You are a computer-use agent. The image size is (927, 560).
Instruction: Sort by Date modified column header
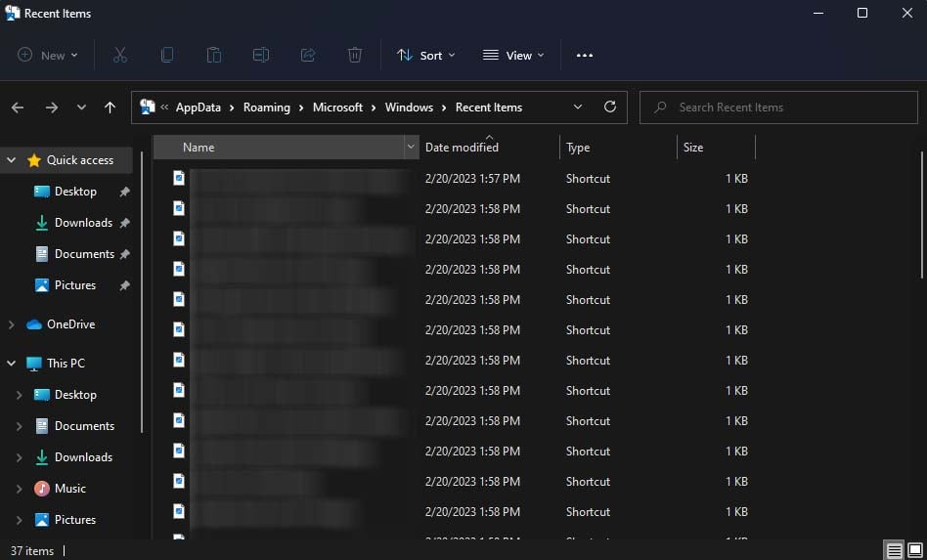(462, 148)
